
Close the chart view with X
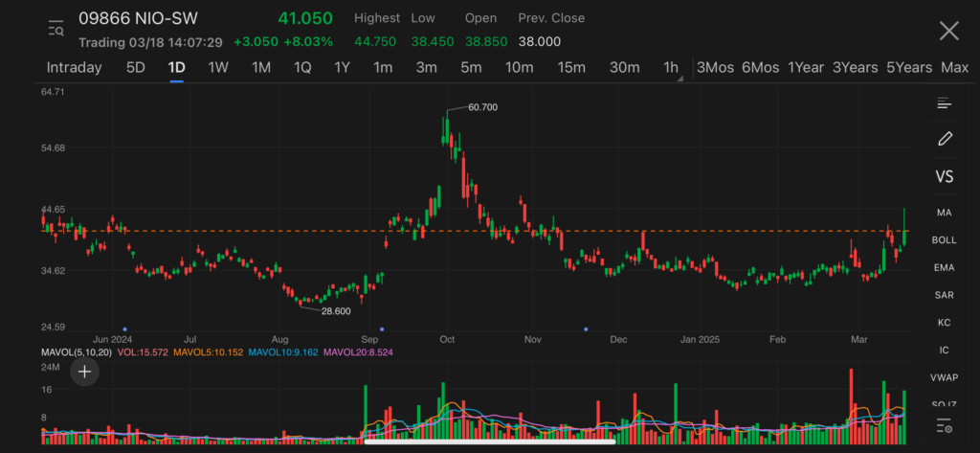(x=948, y=30)
